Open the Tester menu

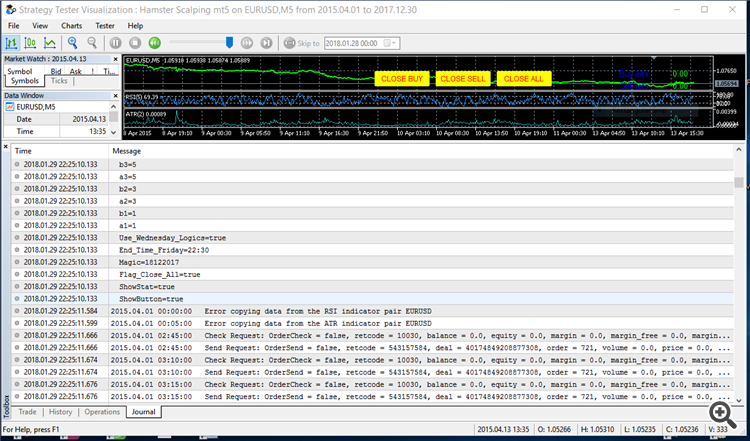(103, 25)
